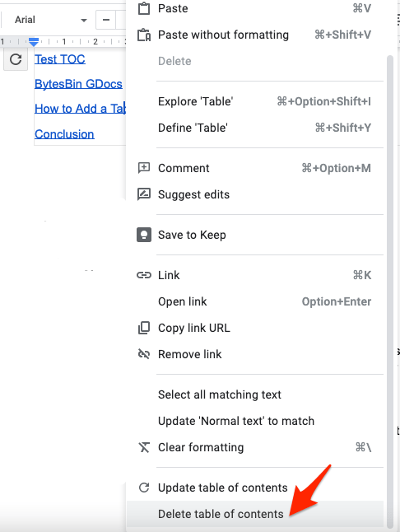Click the Copy link URL icon

pos(144,328)
